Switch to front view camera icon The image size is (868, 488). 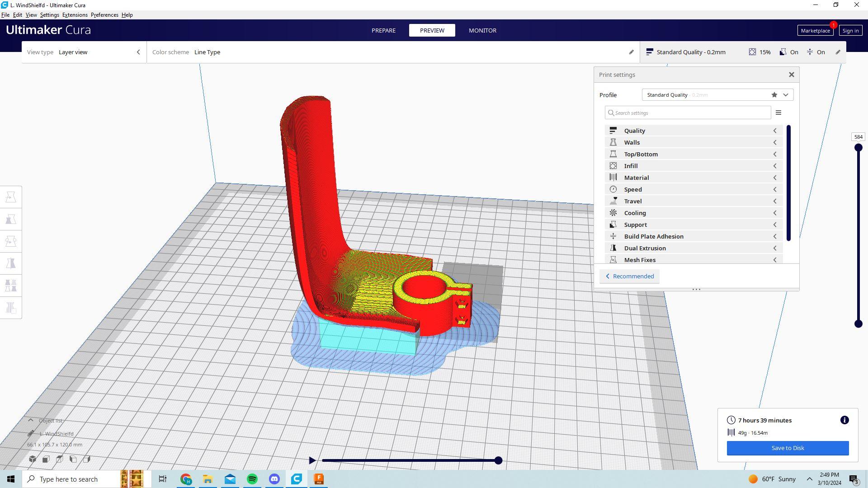point(46,459)
